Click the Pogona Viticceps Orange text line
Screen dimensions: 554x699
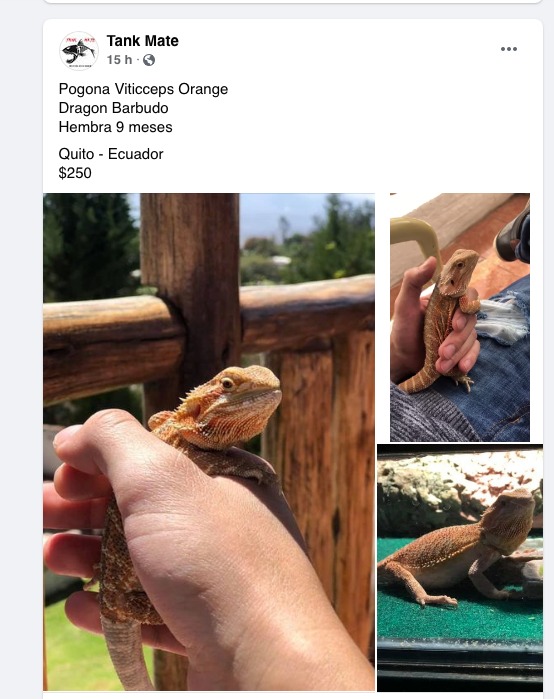point(143,89)
